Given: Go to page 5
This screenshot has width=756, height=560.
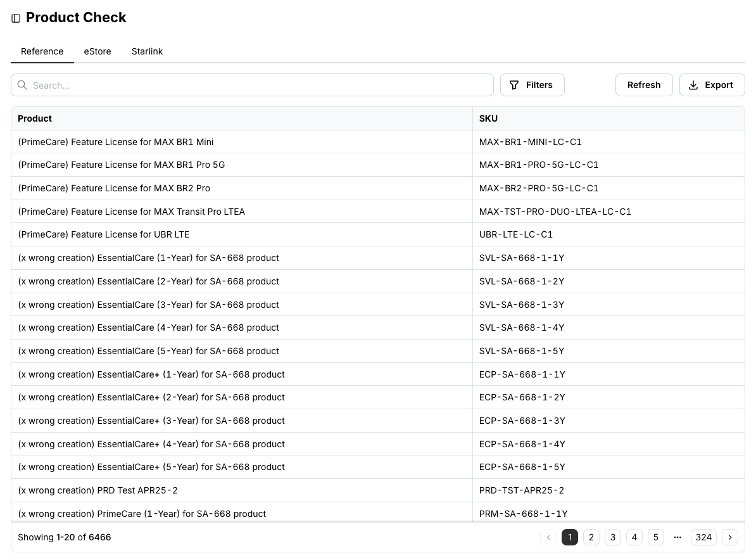Looking at the screenshot, I should [656, 537].
